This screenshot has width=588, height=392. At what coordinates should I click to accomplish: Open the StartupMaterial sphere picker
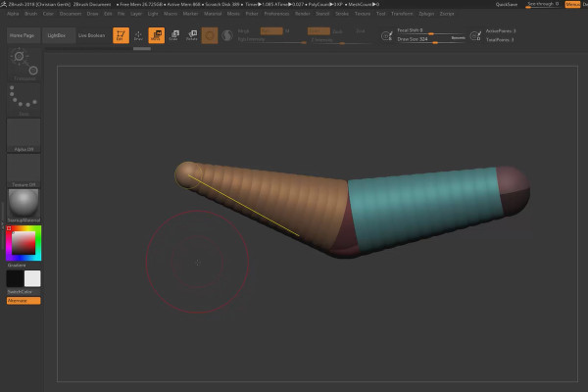pyautogui.click(x=24, y=206)
